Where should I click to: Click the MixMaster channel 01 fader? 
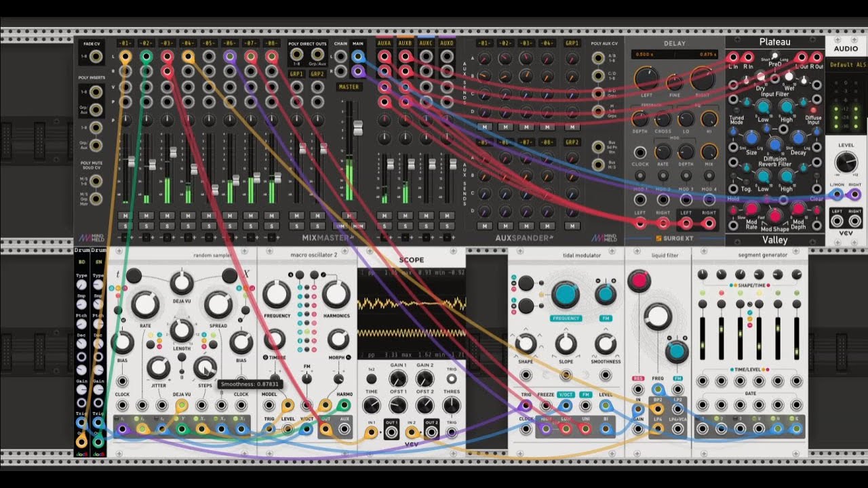pyautogui.click(x=132, y=162)
